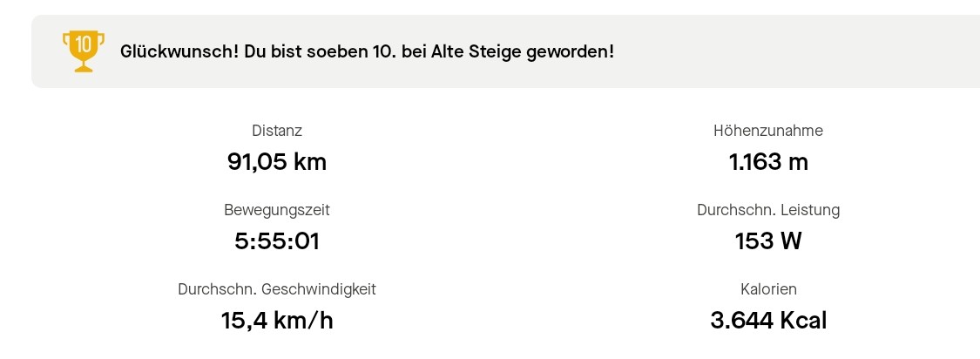Click the word "geworden!" in the banner
The height and width of the screenshot is (359, 980).
click(570, 51)
